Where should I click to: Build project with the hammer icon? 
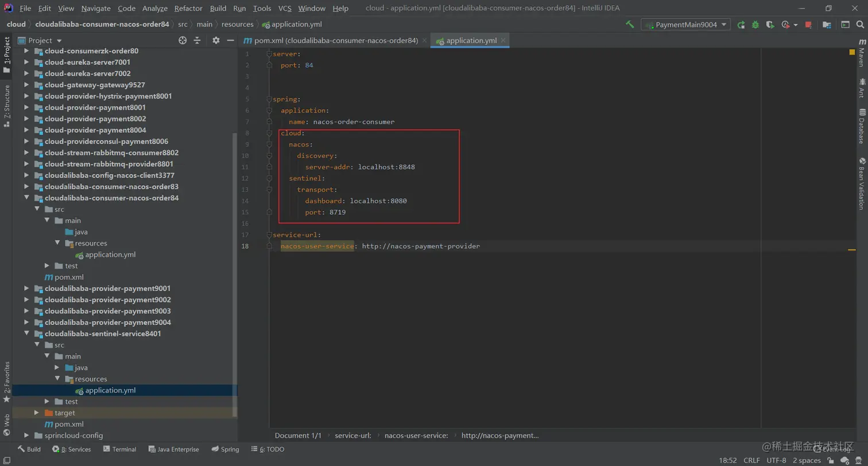(x=630, y=25)
